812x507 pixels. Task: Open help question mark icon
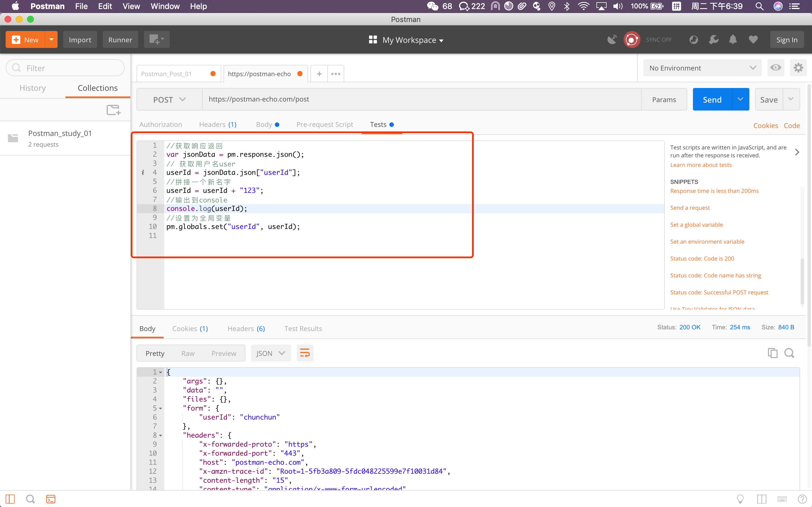coord(802,499)
